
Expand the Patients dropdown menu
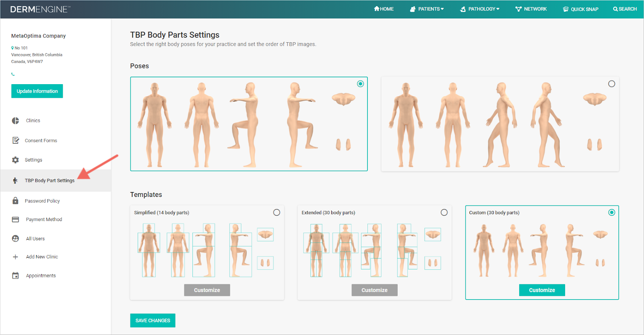427,9
